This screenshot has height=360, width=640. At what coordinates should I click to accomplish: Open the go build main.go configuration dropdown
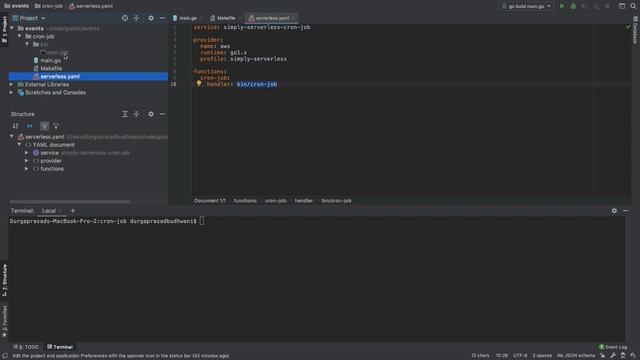(x=527, y=6)
